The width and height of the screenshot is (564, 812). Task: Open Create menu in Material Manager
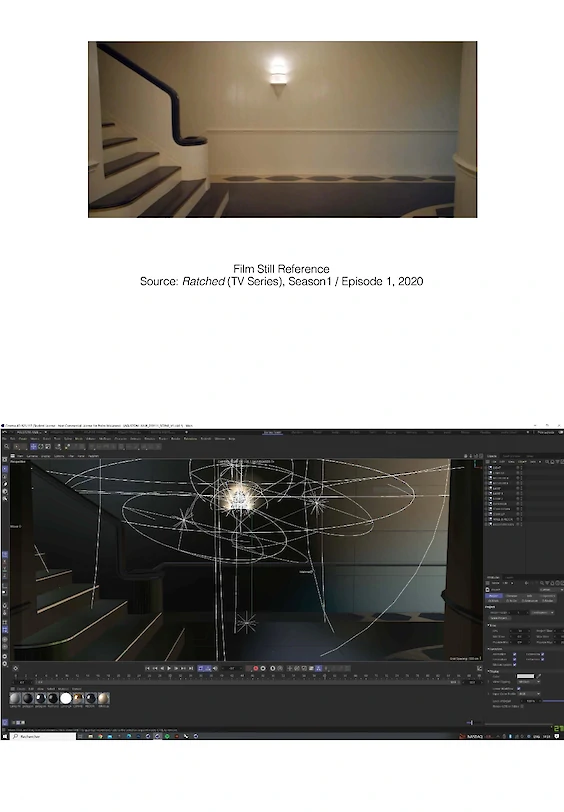click(21, 689)
